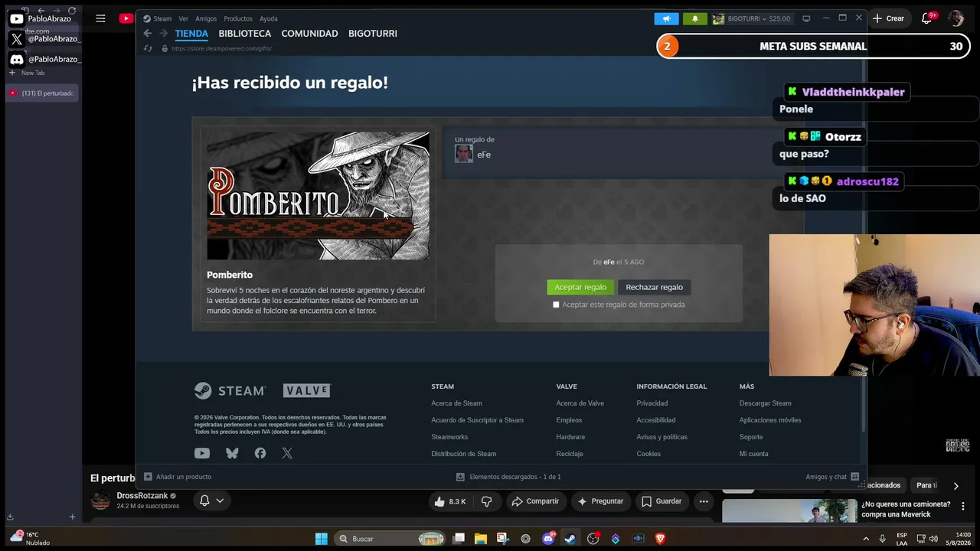
Task: Click YouTube's Crear button
Action: pos(888,18)
